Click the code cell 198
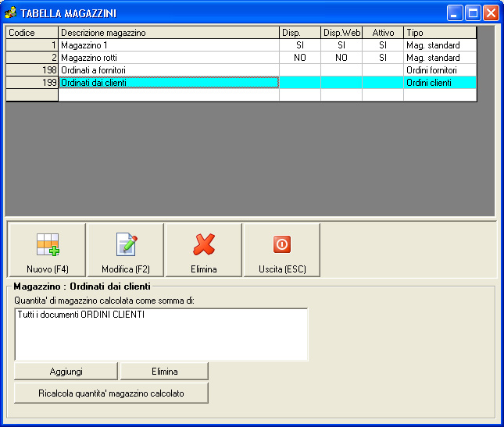Screen dimensions: 504x427 pyautogui.click(x=32, y=70)
